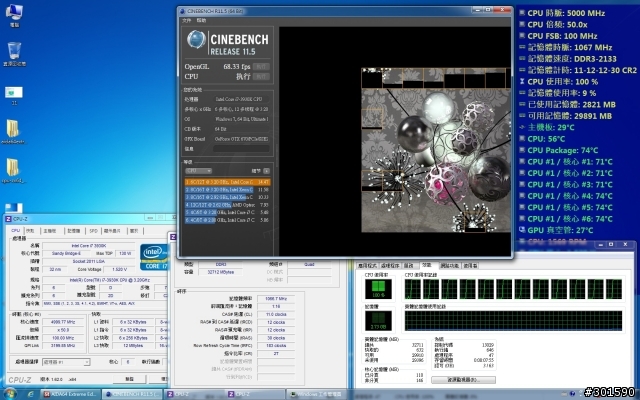
Task: Click the CPU usage gauge in Task Manager
Action: click(378, 289)
